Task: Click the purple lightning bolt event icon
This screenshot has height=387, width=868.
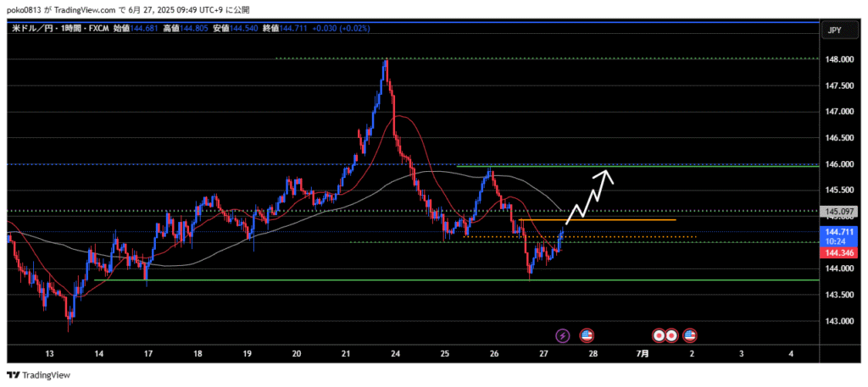Action: [x=564, y=336]
